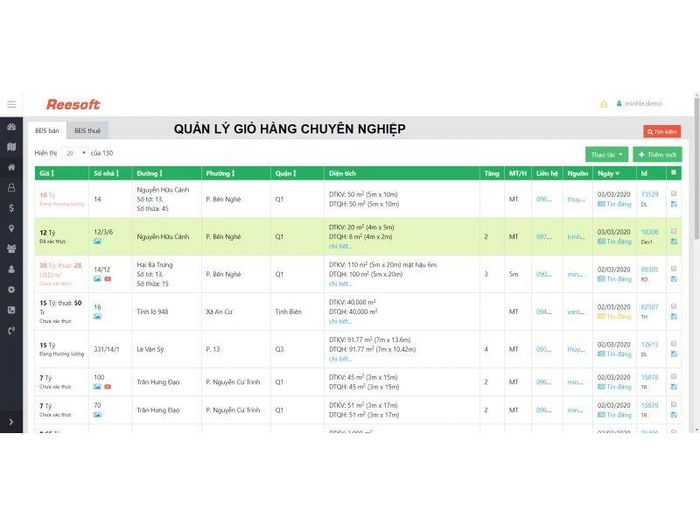
Task: Check the checkbox for row Id 15878
Action: [674, 376]
